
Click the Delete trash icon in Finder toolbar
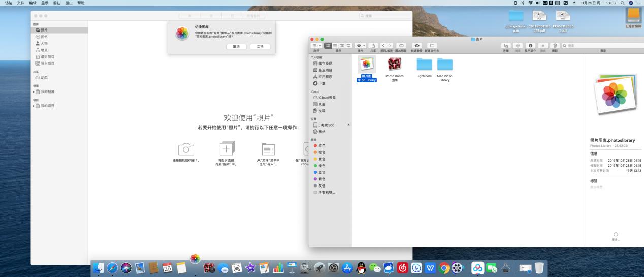point(555,46)
